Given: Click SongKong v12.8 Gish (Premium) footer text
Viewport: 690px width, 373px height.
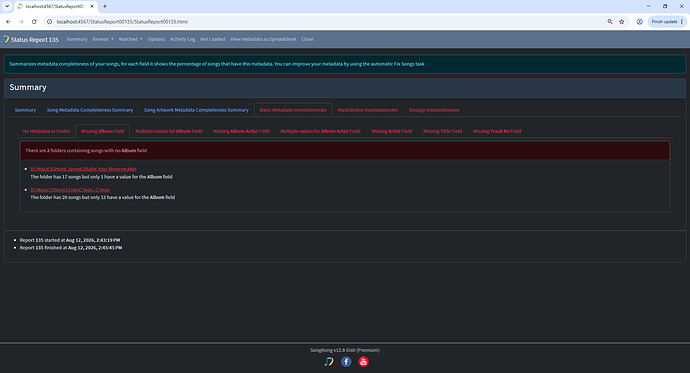Looking at the screenshot, I should point(345,350).
